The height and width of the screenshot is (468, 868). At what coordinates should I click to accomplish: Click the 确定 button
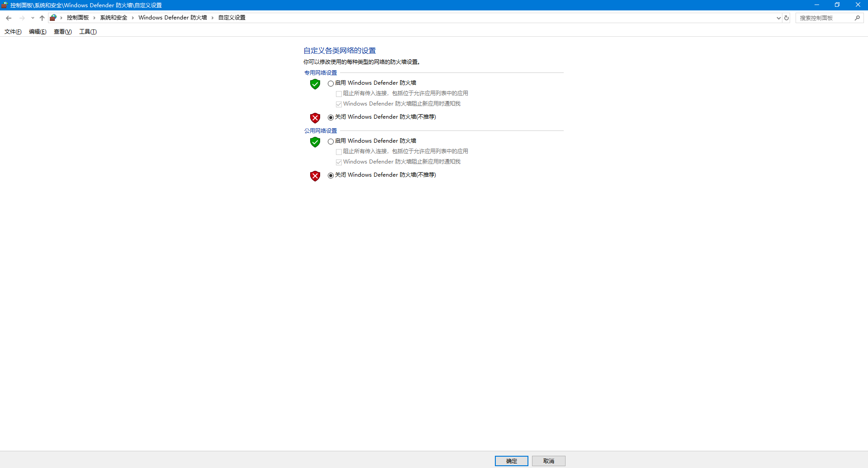pos(511,461)
